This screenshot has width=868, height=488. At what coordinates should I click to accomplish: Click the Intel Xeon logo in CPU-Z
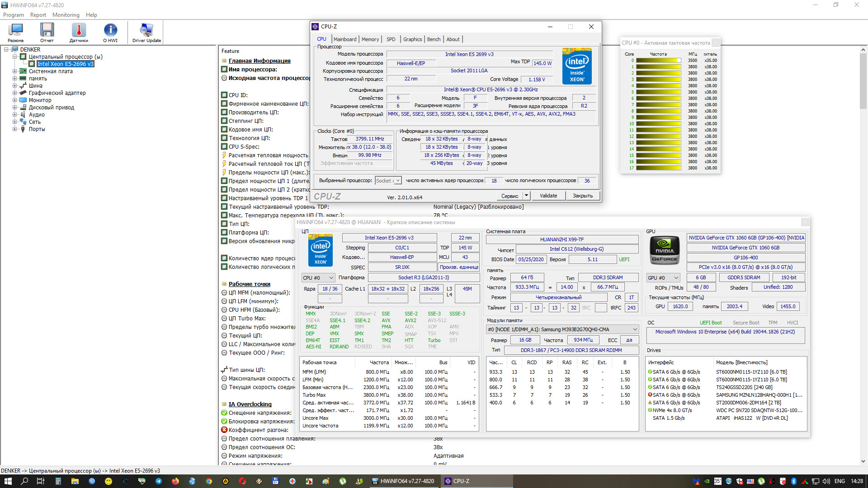click(x=577, y=66)
